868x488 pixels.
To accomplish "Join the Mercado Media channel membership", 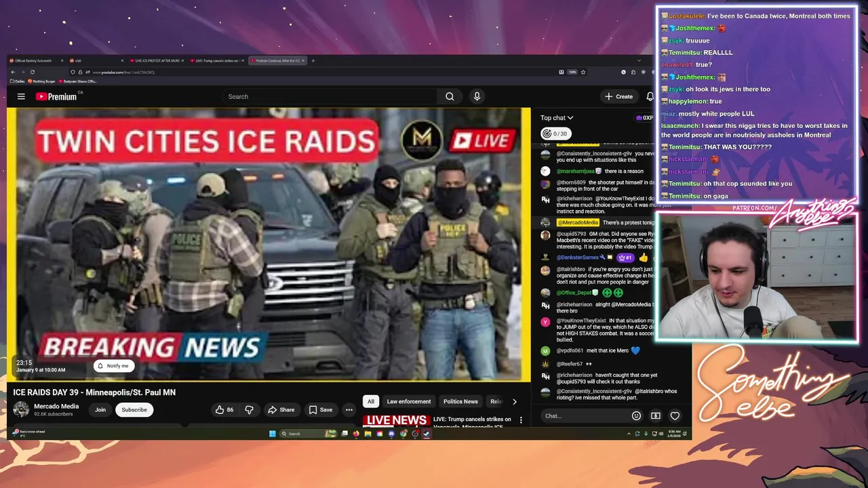I will click(x=100, y=409).
